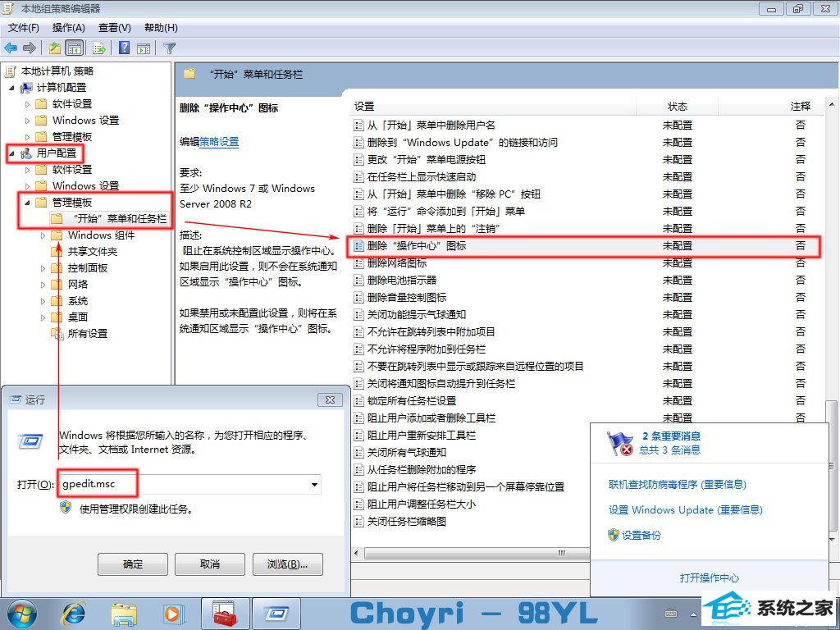Click the Filter funnel toolbar icon
This screenshot has width=840, height=630.
(169, 48)
